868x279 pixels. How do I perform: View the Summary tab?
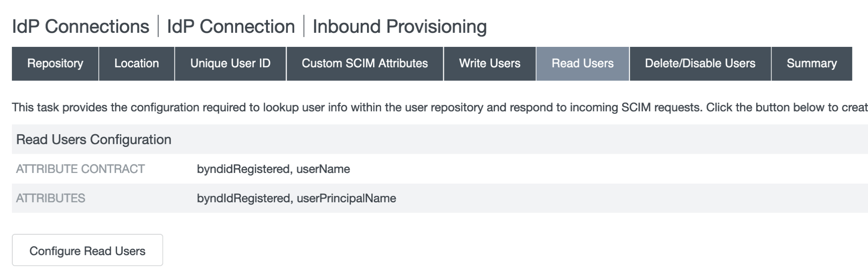[x=811, y=63]
